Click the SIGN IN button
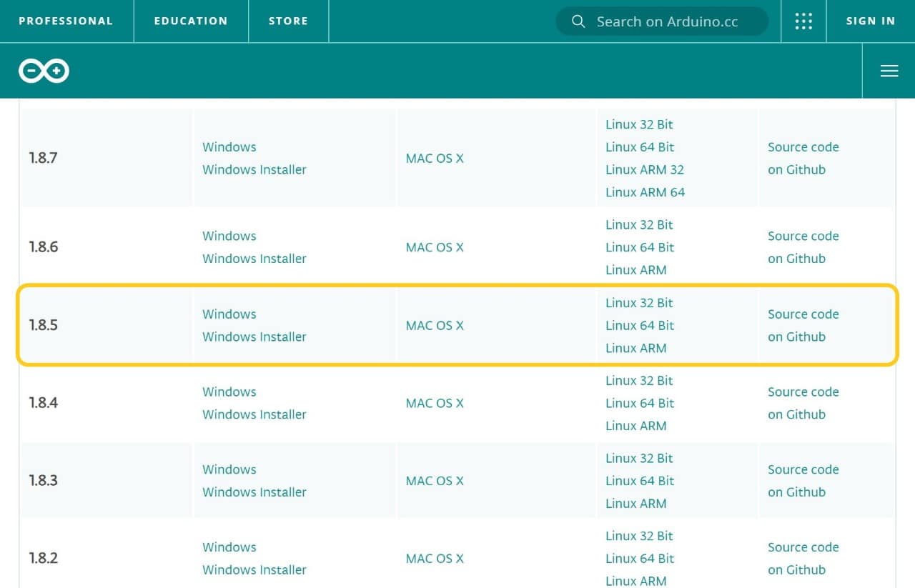Screen dimensions: 915x588 (x=871, y=21)
